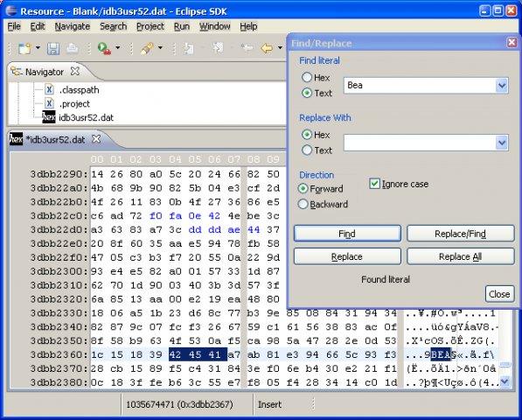The height and width of the screenshot is (420, 522).
Task: Click the Previous Annotation toolbar icon
Action: [218, 49]
